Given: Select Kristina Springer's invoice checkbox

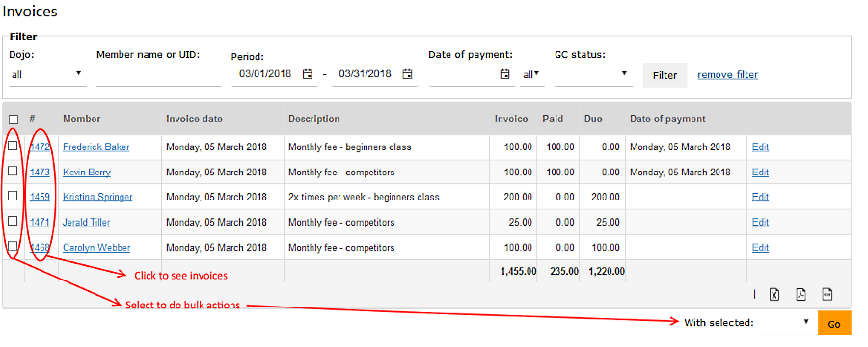Looking at the screenshot, I should tap(13, 196).
